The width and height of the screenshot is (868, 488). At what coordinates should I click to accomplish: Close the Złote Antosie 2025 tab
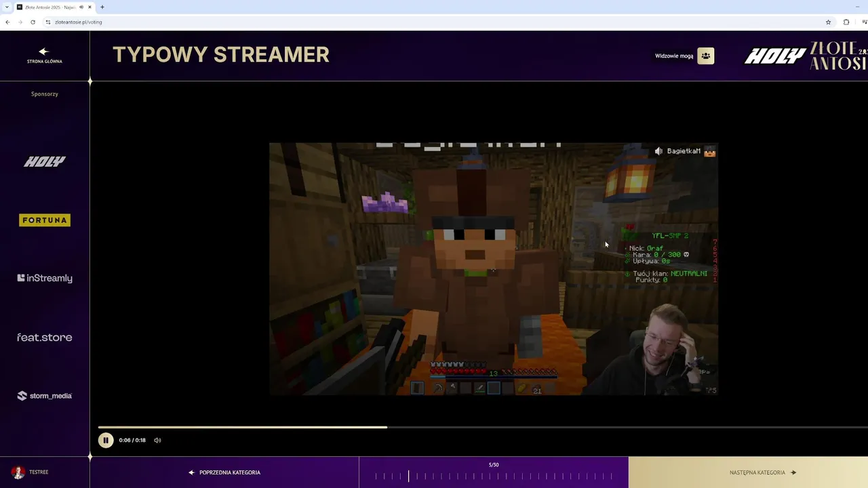point(90,7)
